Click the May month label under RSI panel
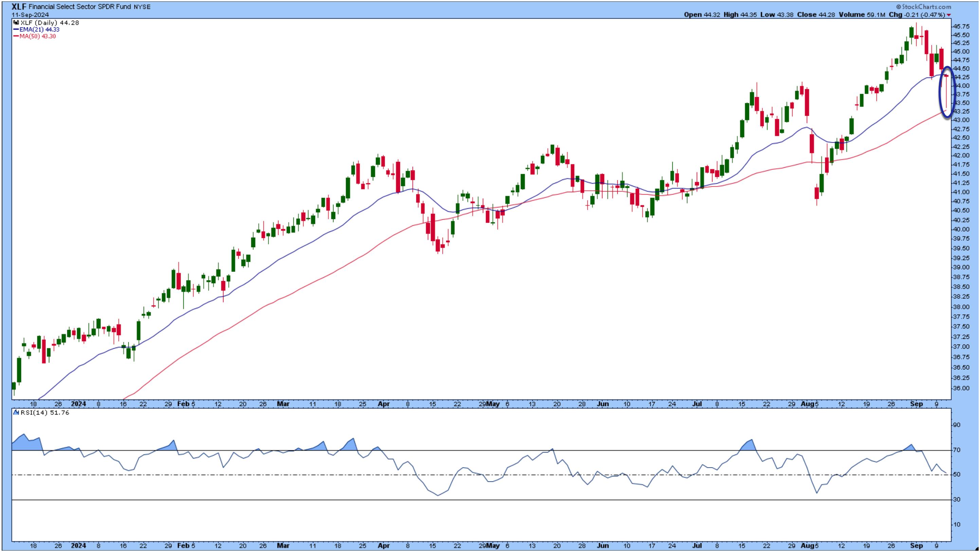The width and height of the screenshot is (980, 552). click(493, 546)
